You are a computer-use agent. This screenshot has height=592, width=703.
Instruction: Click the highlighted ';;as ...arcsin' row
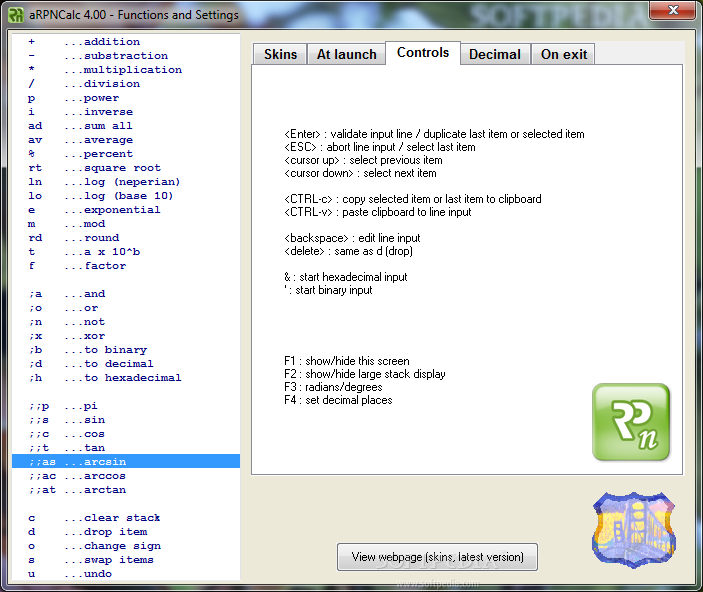coord(126,461)
